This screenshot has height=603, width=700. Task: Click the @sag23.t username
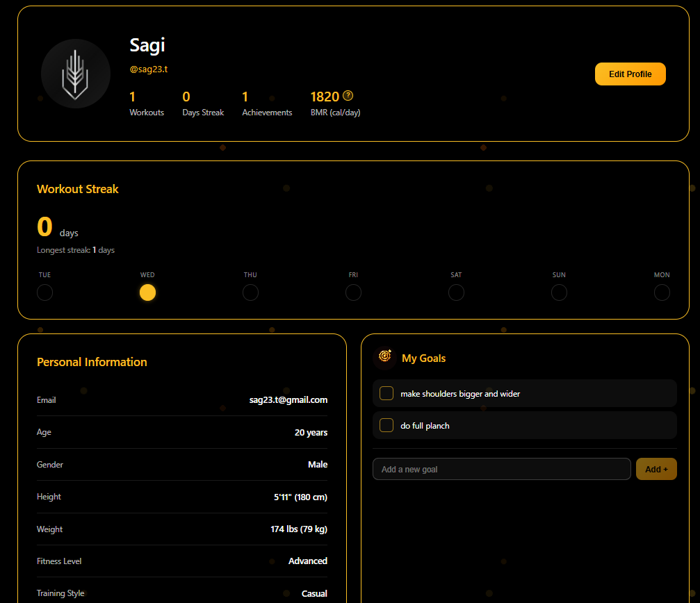coord(149,69)
